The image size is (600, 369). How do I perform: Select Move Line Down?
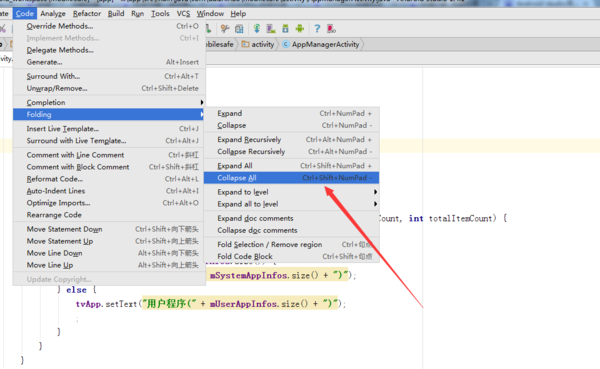[x=109, y=253]
